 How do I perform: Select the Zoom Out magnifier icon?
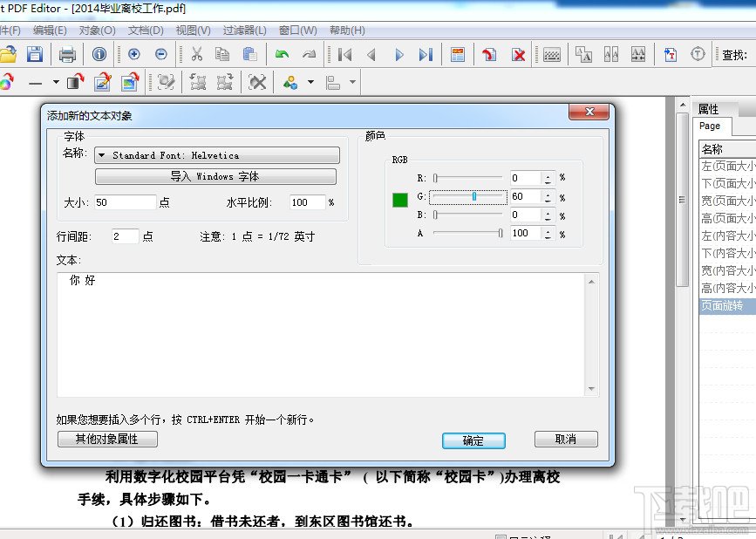pyautogui.click(x=162, y=54)
